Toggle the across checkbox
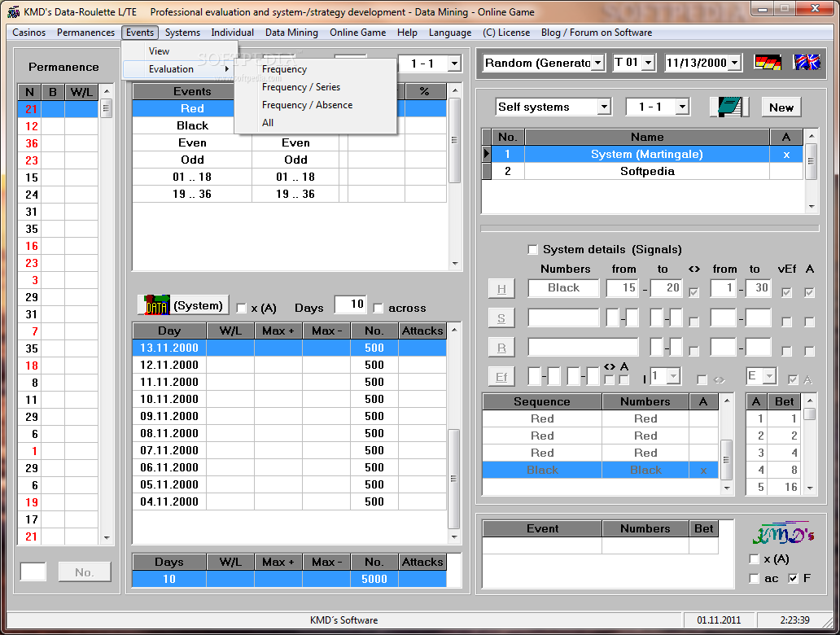Viewport: 840px width, 635px height. [378, 308]
